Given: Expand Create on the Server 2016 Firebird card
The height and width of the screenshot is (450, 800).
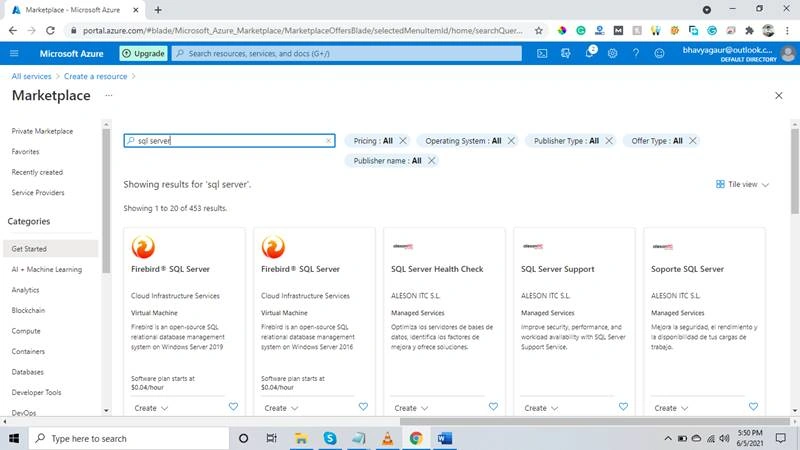Looking at the screenshot, I should click(x=281, y=408).
